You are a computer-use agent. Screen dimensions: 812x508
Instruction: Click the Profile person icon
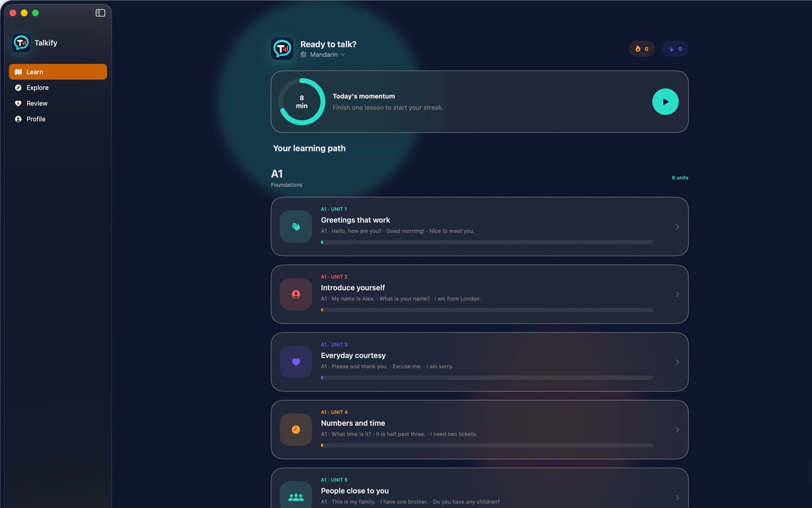tap(18, 119)
